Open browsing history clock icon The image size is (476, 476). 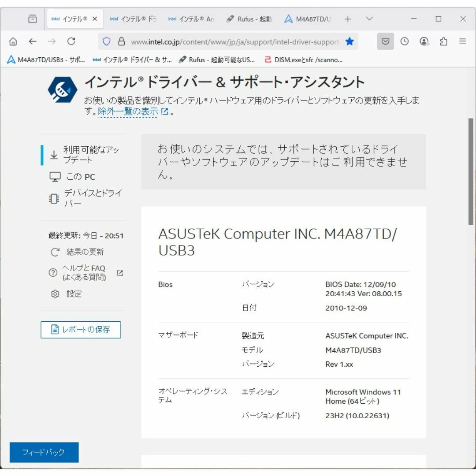pos(404,41)
